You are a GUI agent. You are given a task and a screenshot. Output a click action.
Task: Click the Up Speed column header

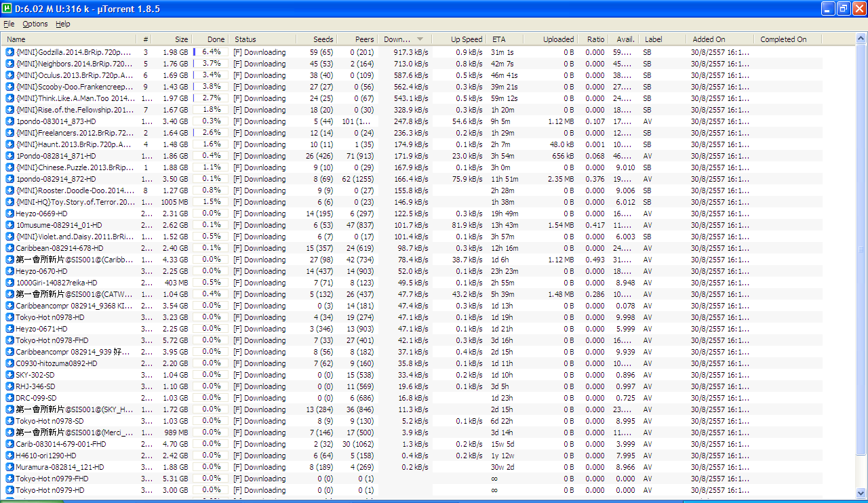[458, 39]
